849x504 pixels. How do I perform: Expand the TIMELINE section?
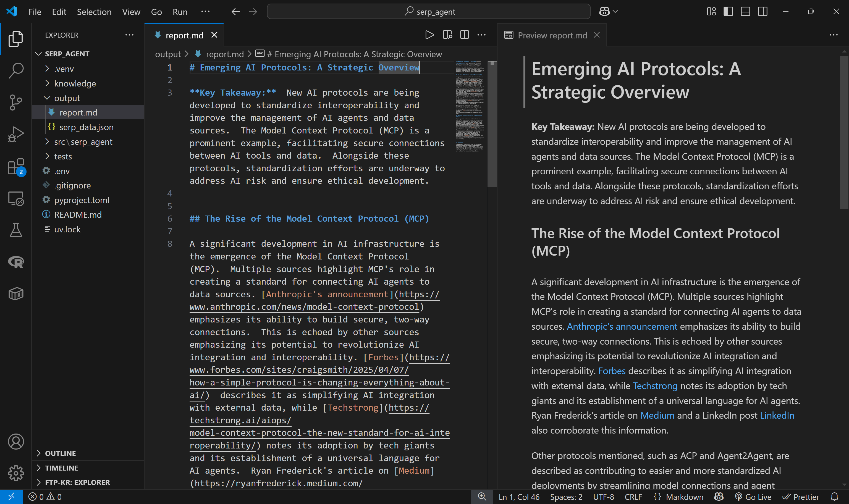[88, 468]
